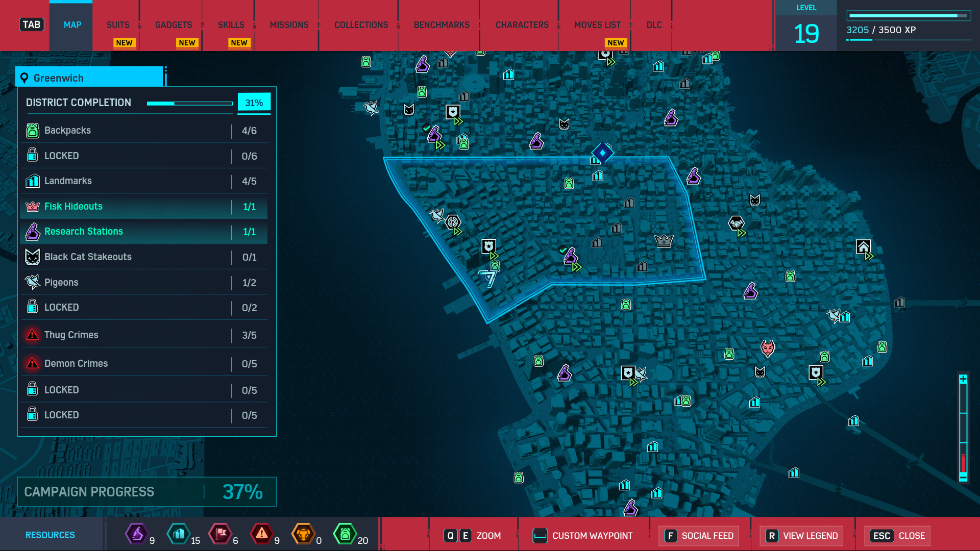Click the blue diamond waypoint marker
Screen dimensions: 980x551
tap(602, 153)
